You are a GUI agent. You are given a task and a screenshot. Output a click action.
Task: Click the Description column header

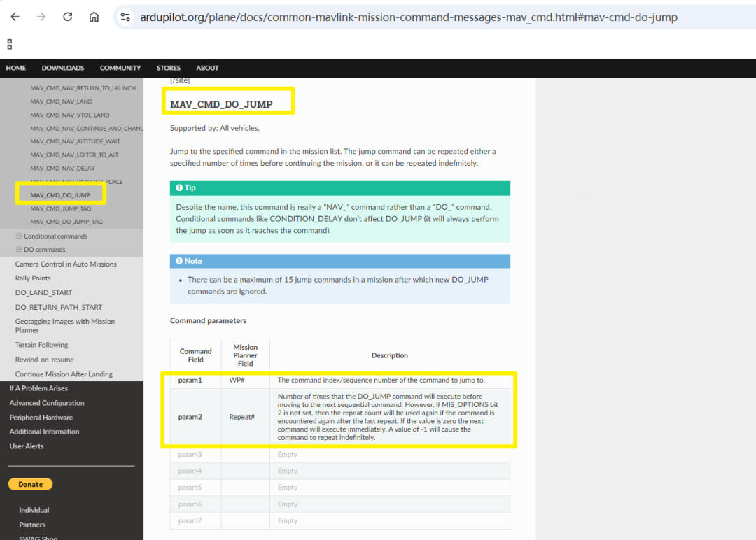[390, 355]
